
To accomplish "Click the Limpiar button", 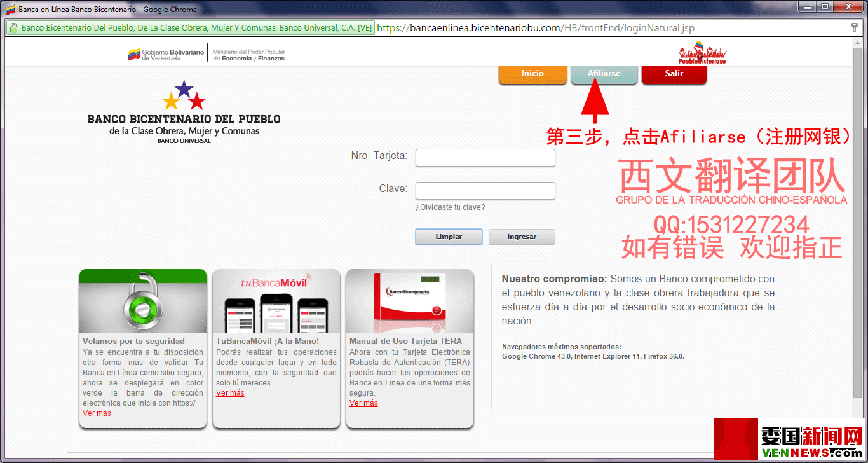I will tap(449, 237).
